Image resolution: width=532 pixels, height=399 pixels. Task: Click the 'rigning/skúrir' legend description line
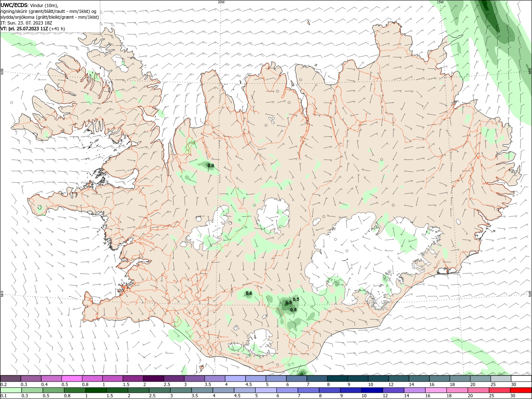[49, 11]
